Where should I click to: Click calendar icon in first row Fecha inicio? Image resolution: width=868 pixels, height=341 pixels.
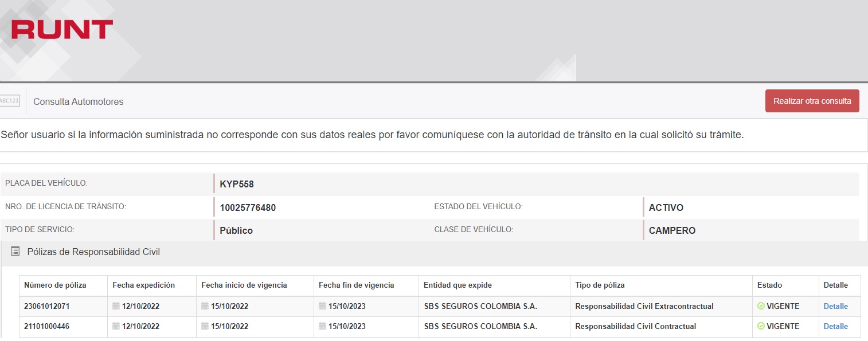[205, 306]
